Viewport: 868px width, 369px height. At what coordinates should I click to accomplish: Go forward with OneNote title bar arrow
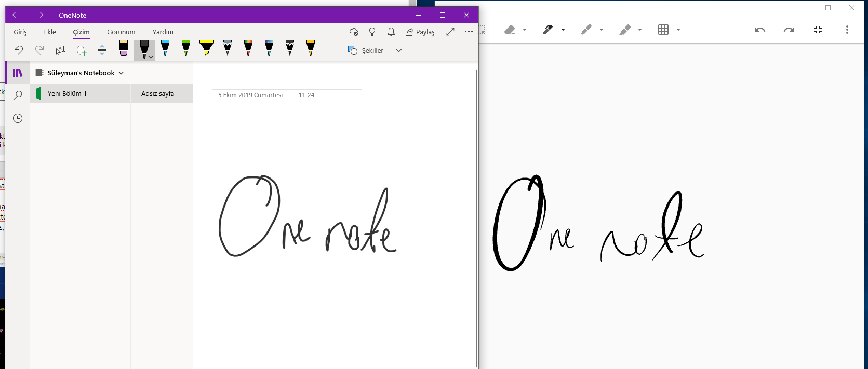pyautogui.click(x=39, y=15)
